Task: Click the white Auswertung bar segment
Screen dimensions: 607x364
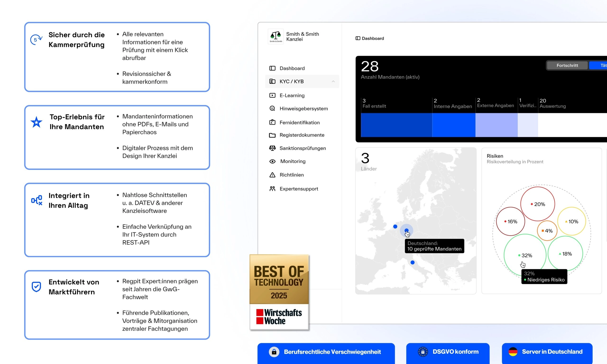Action: pos(572,125)
